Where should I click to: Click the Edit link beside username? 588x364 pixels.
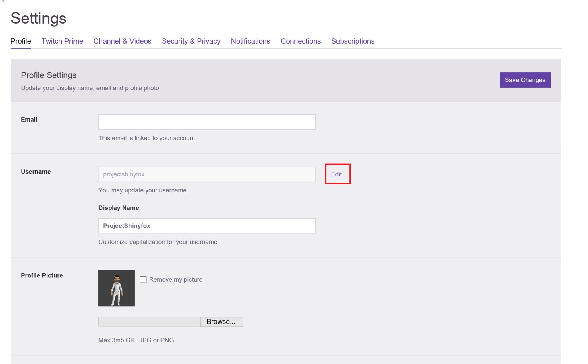(x=336, y=174)
